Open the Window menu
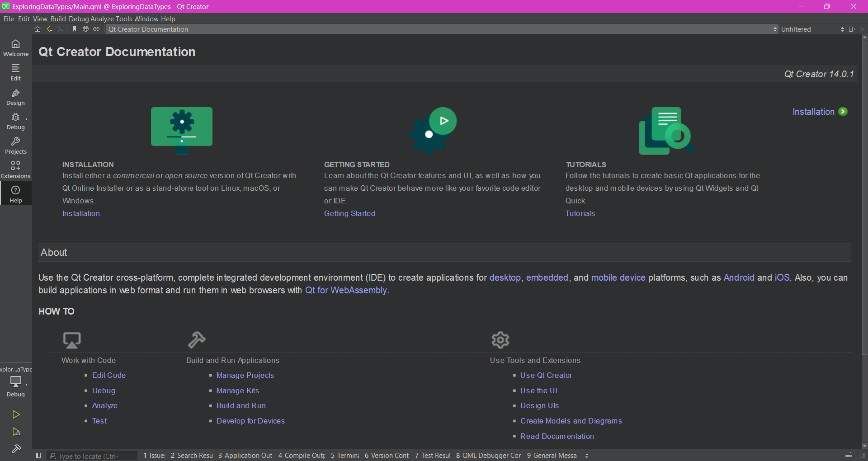 point(146,19)
